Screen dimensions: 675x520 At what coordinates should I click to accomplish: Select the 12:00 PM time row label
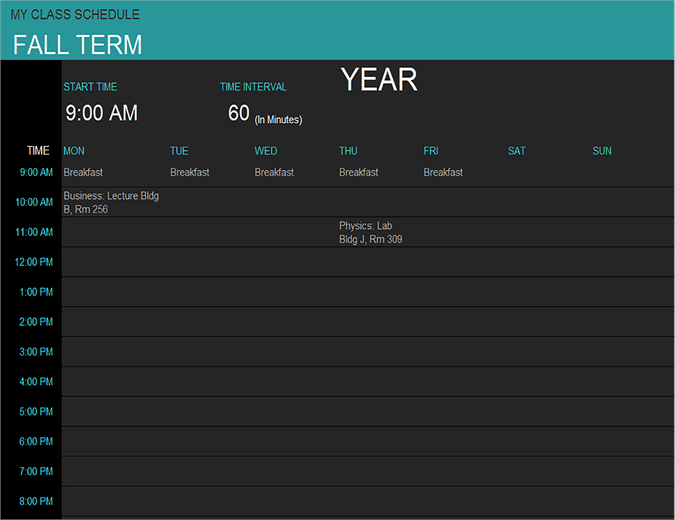click(x=34, y=262)
